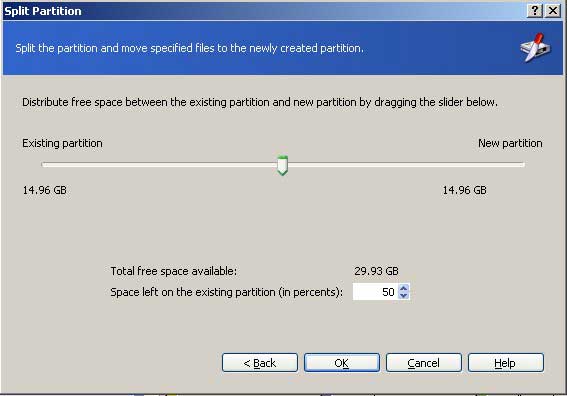The image size is (567, 396).
Task: Click the green slider thumb
Action: (x=282, y=165)
